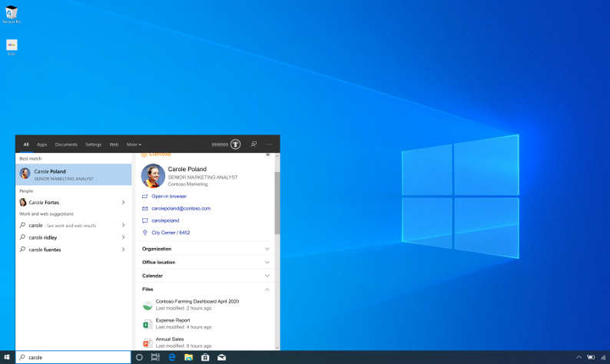Click the network icon in system tray
Screen dimensions: 610x364
click(603, 357)
